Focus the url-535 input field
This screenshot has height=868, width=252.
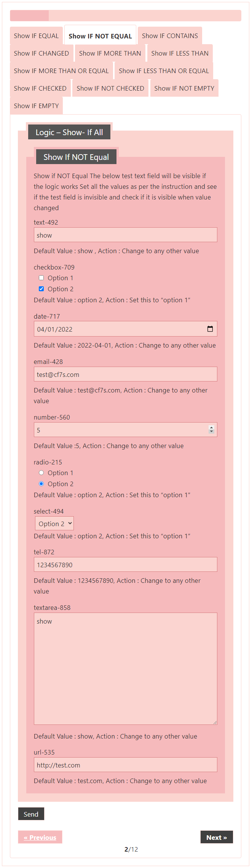(x=126, y=765)
